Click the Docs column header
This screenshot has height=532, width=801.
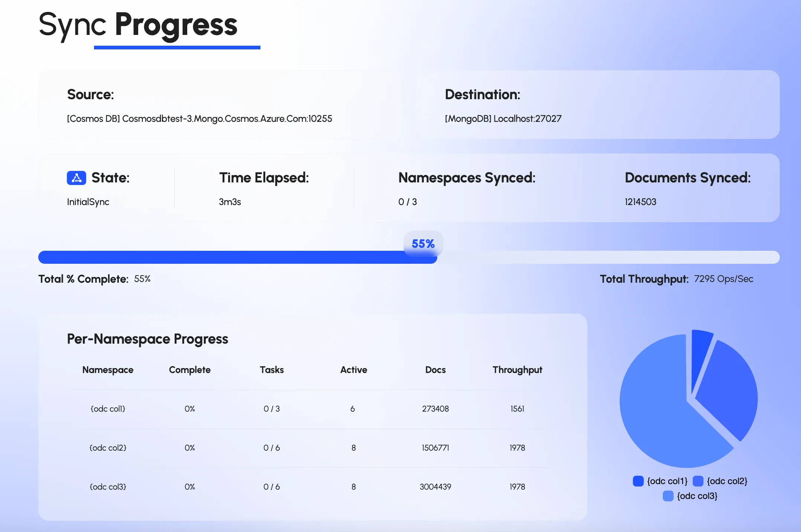(435, 370)
